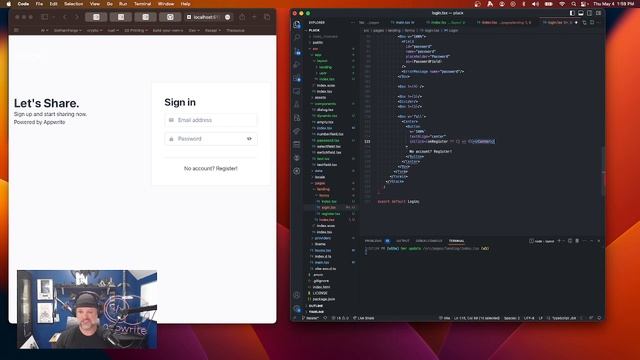The image size is (640, 360).
Task: Open editor More Actions ellipsis
Action: coord(599,23)
